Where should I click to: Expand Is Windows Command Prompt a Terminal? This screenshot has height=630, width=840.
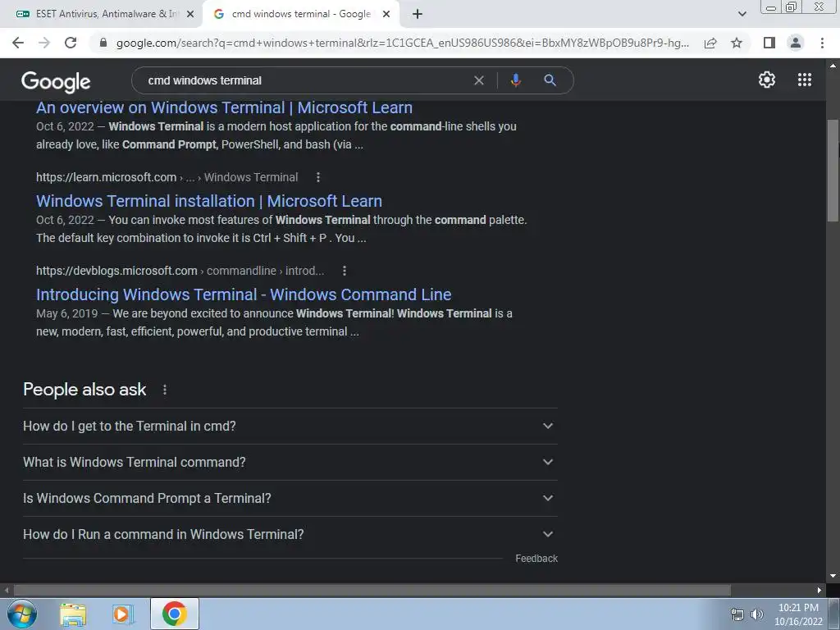[x=290, y=498]
